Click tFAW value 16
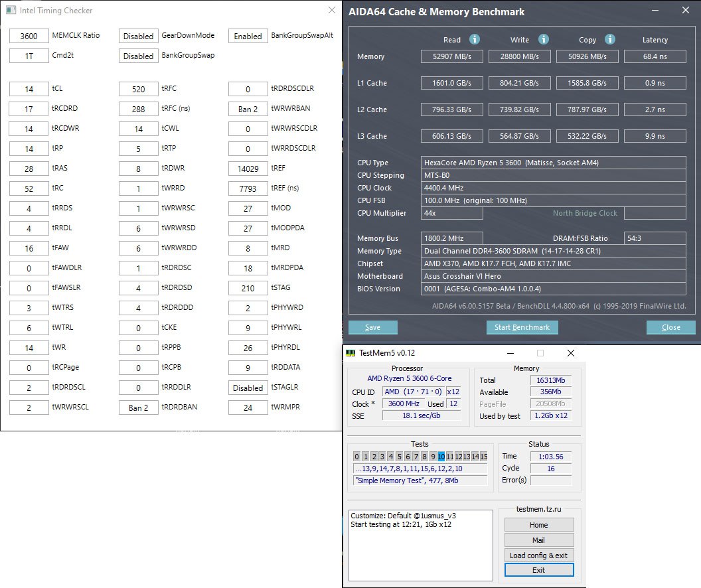Screen dimensions: 701x588 coord(29,248)
